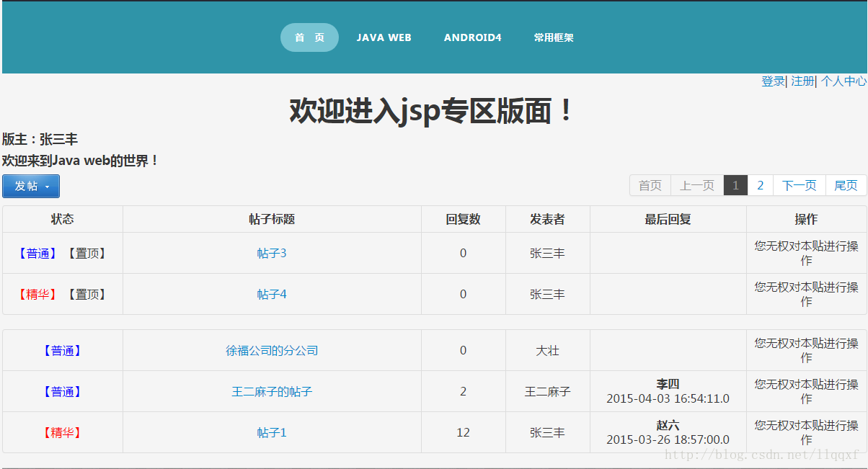Select page 1 in pagination
The height and width of the screenshot is (469, 868).
tap(735, 185)
